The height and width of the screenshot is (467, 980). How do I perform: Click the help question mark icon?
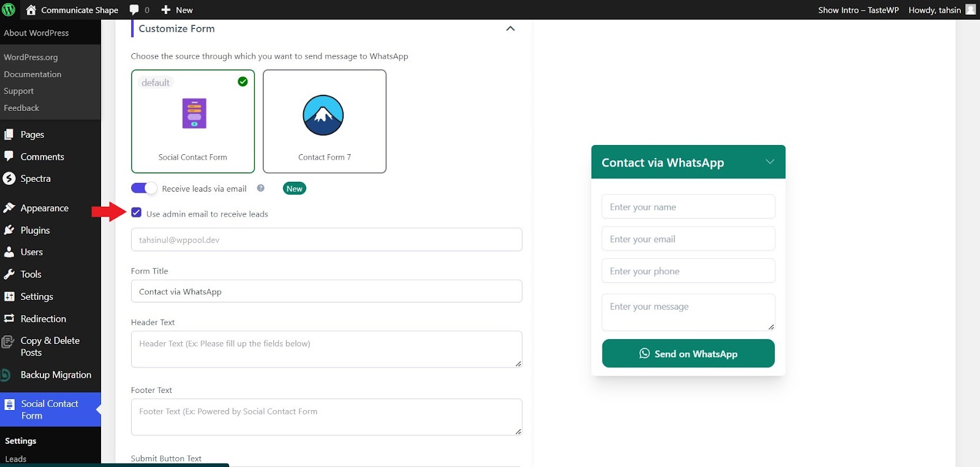pyautogui.click(x=260, y=188)
